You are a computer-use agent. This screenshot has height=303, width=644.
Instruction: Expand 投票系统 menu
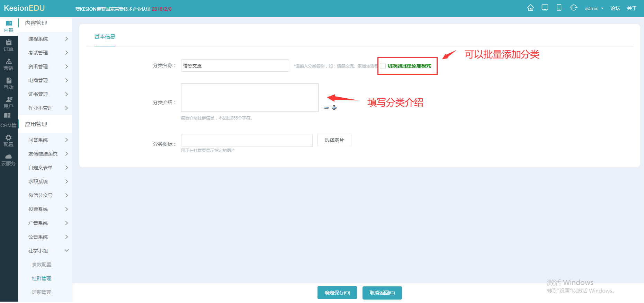pyautogui.click(x=45, y=209)
